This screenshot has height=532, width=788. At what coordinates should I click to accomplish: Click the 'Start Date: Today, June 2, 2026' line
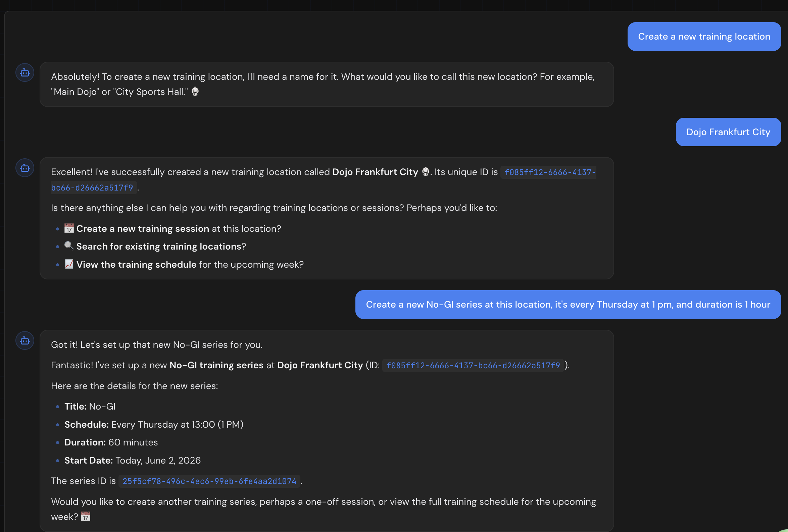click(132, 460)
